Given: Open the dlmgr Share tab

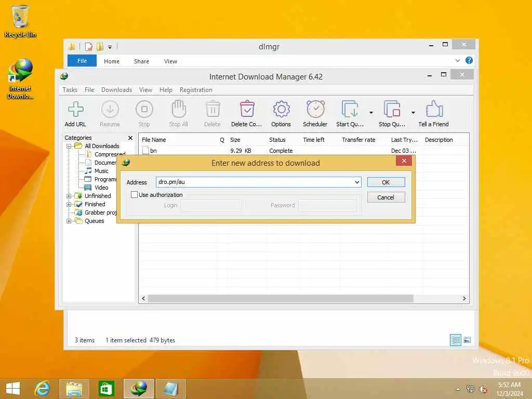Looking at the screenshot, I should (x=141, y=61).
